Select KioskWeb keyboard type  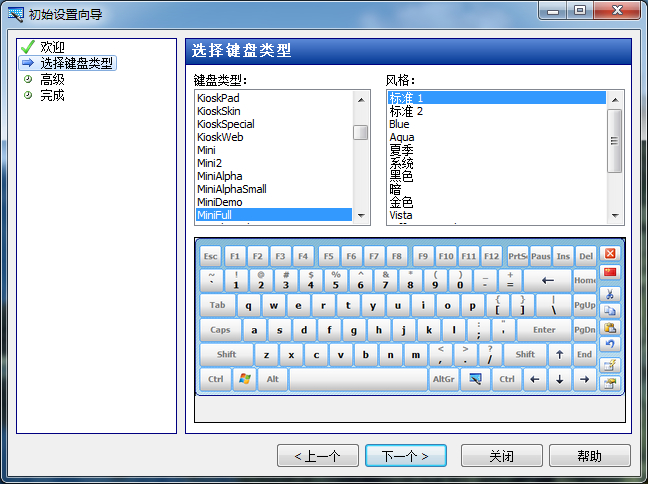click(x=274, y=137)
